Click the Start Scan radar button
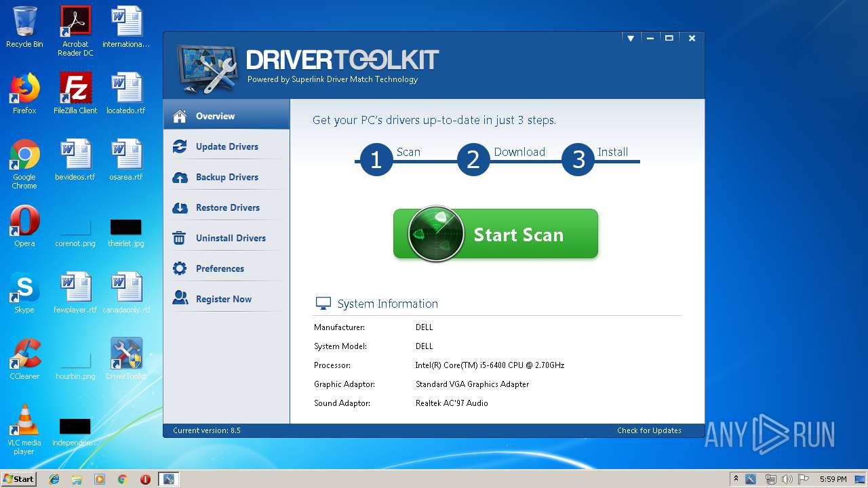 496,234
